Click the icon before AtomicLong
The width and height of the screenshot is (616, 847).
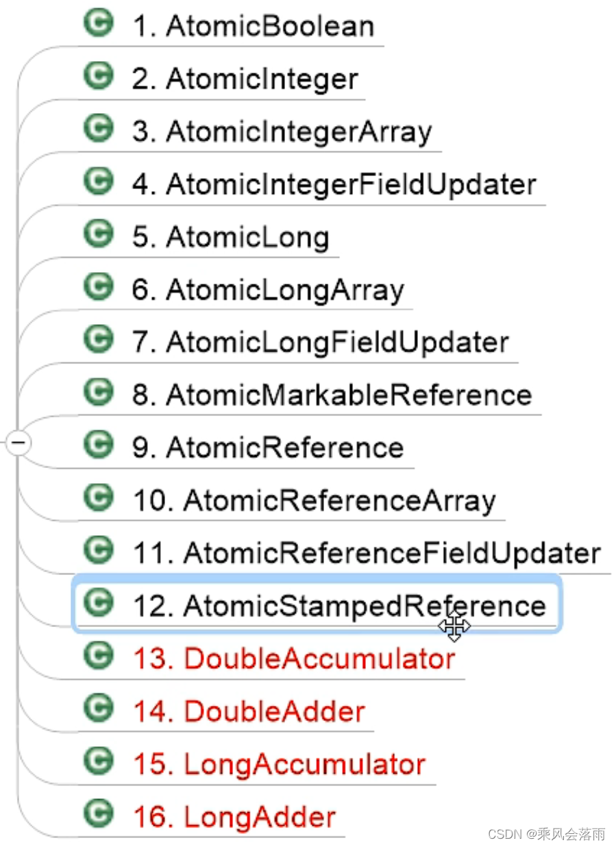pyautogui.click(x=98, y=234)
